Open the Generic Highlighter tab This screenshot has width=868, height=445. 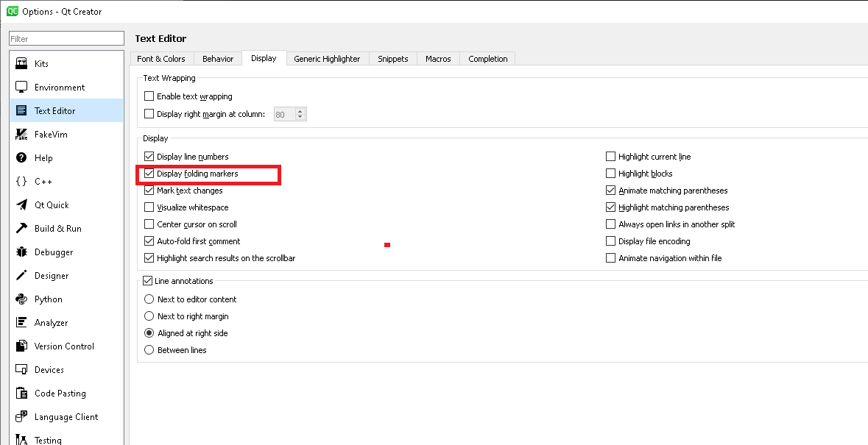[327, 59]
